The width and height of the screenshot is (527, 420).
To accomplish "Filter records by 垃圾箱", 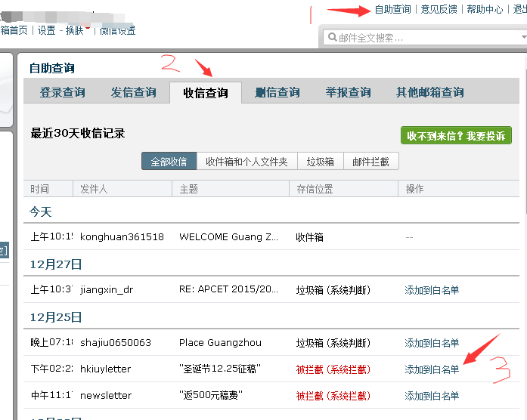I will click(x=320, y=162).
